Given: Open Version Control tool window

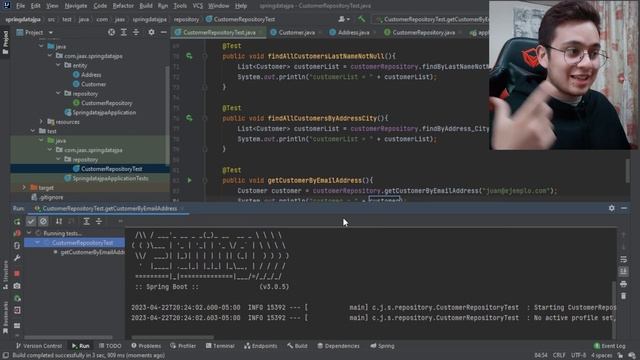Looking at the screenshot, I should click(x=39, y=346).
